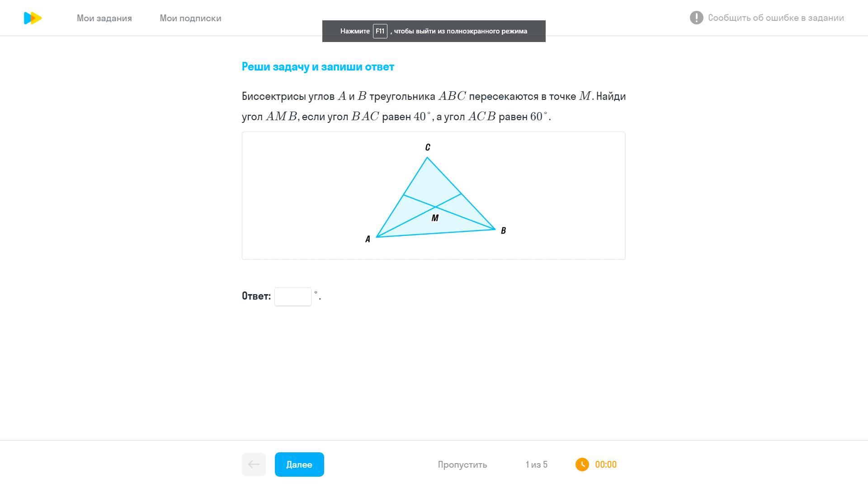Click point M inside the triangle

(435, 218)
